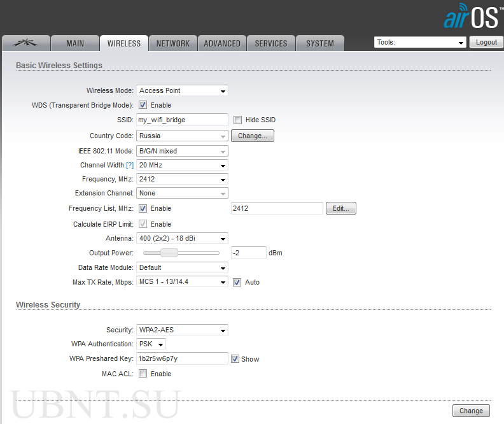
Task: Toggle WDS Transparent Bridge Mode checkbox
Action: click(143, 105)
